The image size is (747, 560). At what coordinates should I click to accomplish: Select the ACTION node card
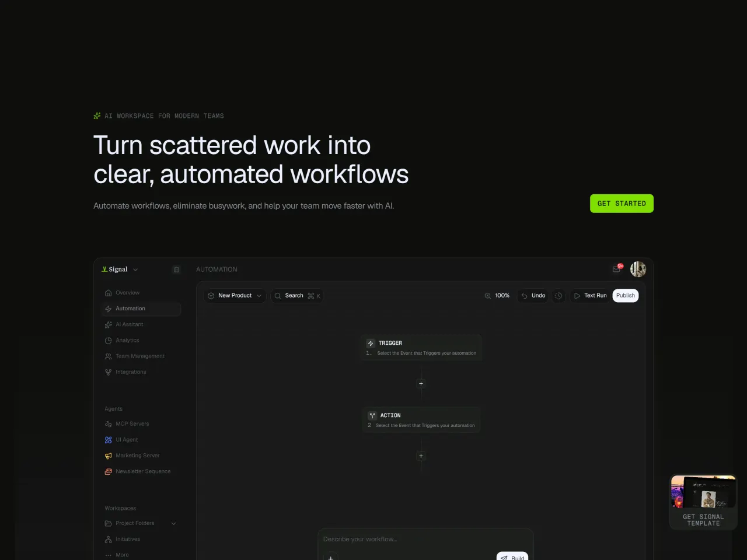coord(421,420)
